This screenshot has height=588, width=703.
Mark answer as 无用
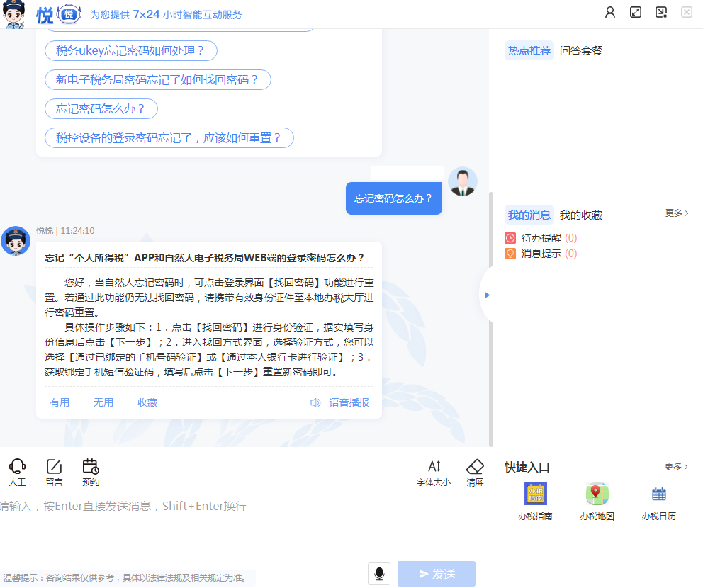(103, 402)
